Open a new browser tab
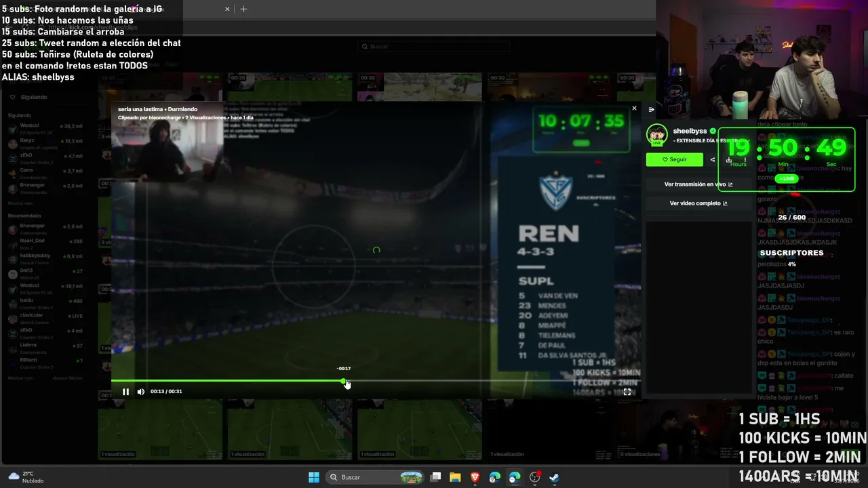The width and height of the screenshot is (868, 488). (x=243, y=9)
